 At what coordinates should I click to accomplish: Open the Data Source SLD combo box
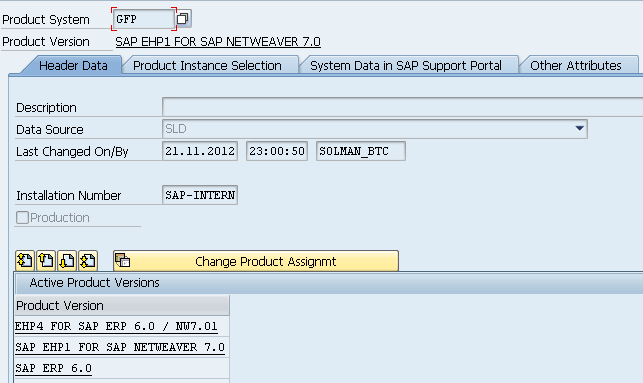pos(375,129)
